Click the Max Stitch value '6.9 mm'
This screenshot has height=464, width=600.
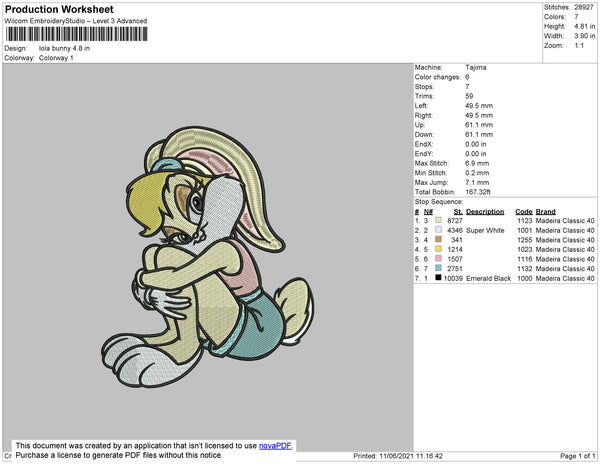point(477,163)
